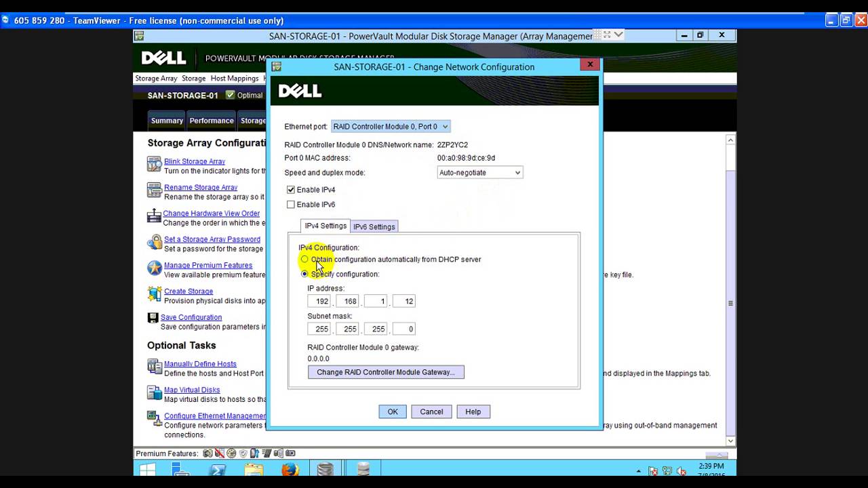Click the Blink Storage Array icon
868x488 pixels.
[x=154, y=165]
